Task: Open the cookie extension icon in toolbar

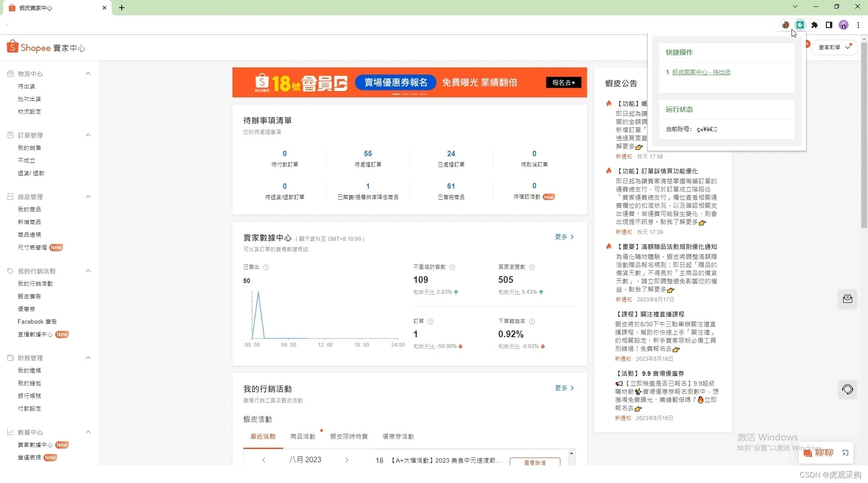Action: [x=786, y=25]
